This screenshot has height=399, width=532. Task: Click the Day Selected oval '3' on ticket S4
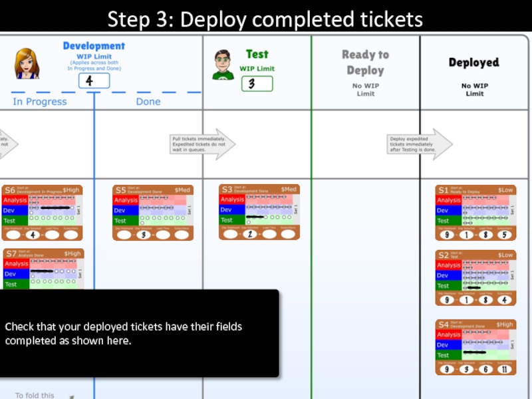coord(466,369)
